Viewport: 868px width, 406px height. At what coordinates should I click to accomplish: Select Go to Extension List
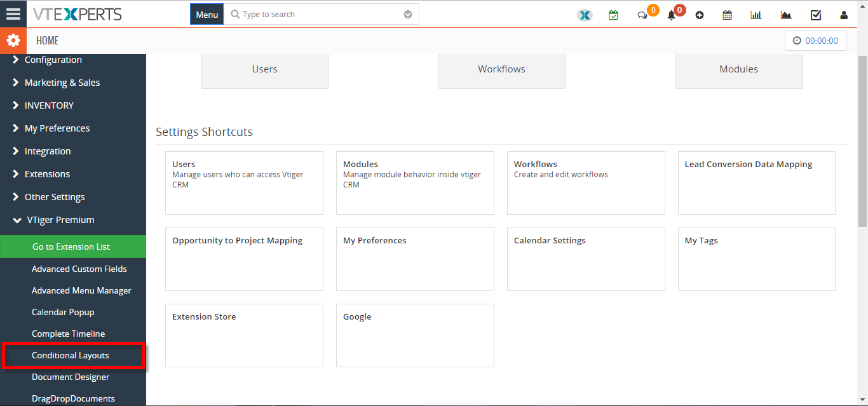click(73, 247)
